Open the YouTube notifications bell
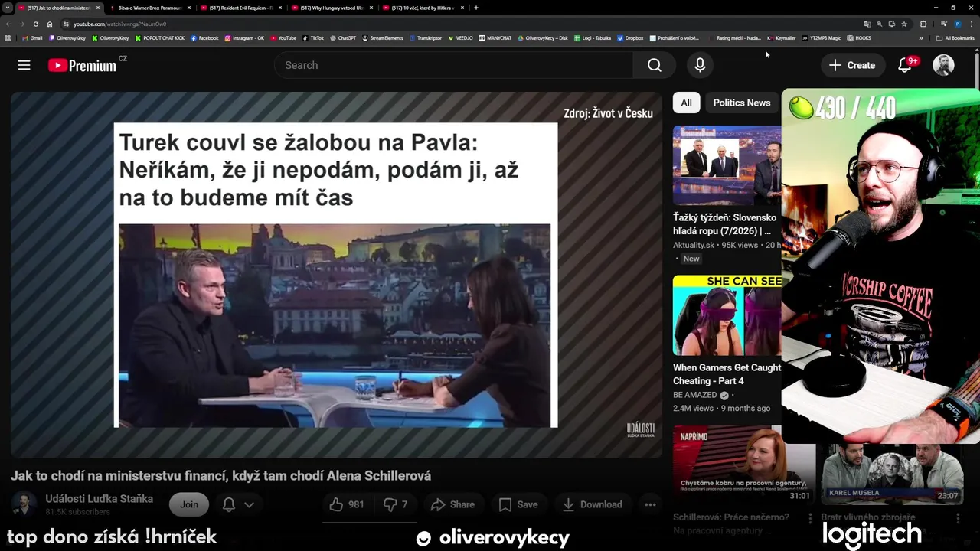This screenshot has height=551, width=980. pyautogui.click(x=905, y=65)
